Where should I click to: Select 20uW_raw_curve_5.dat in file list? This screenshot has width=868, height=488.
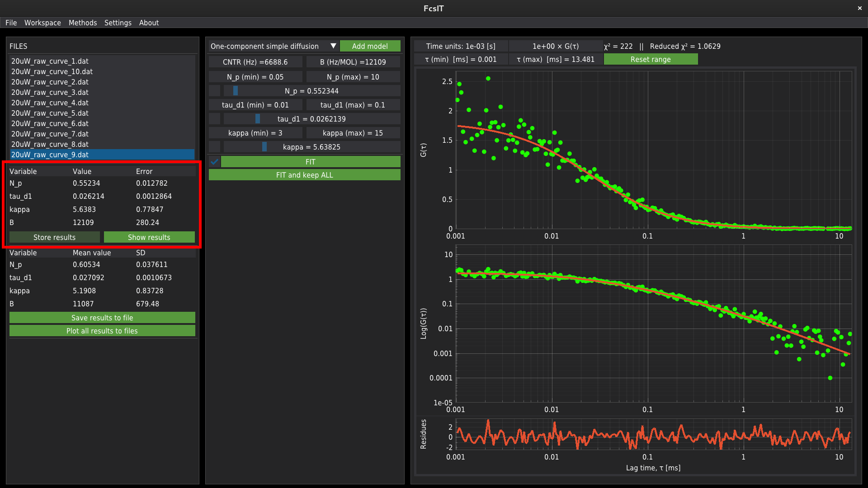(50, 113)
